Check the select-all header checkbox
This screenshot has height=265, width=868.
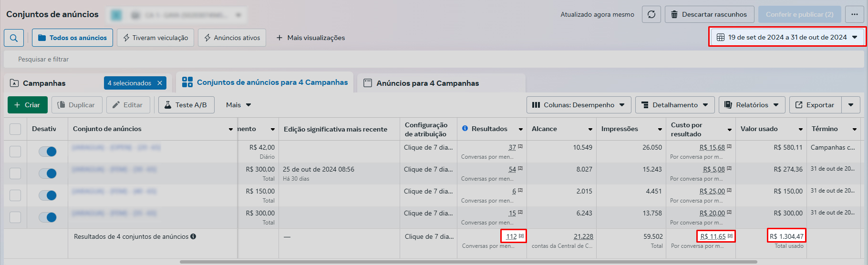[15, 129]
